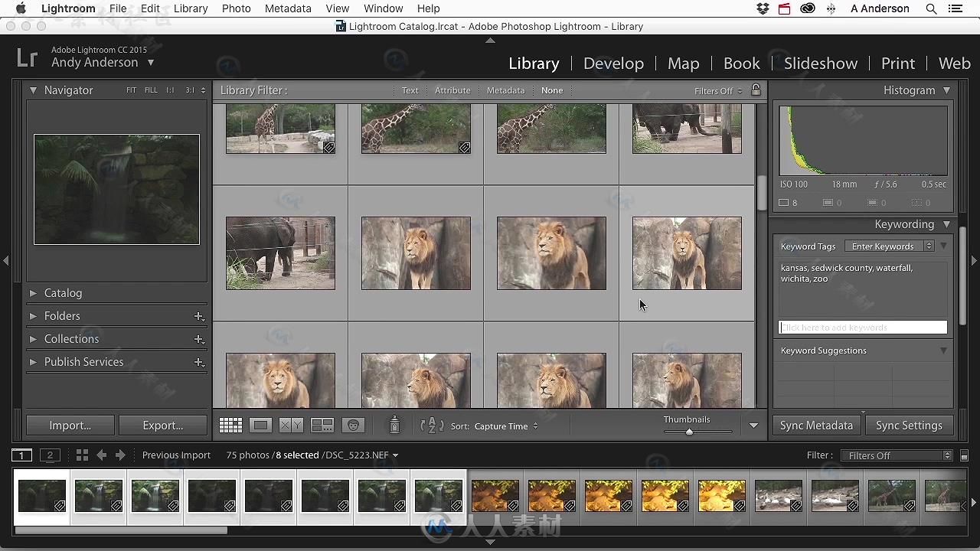Open Compare view (XY) icon
The width and height of the screenshot is (980, 551).
tap(291, 425)
